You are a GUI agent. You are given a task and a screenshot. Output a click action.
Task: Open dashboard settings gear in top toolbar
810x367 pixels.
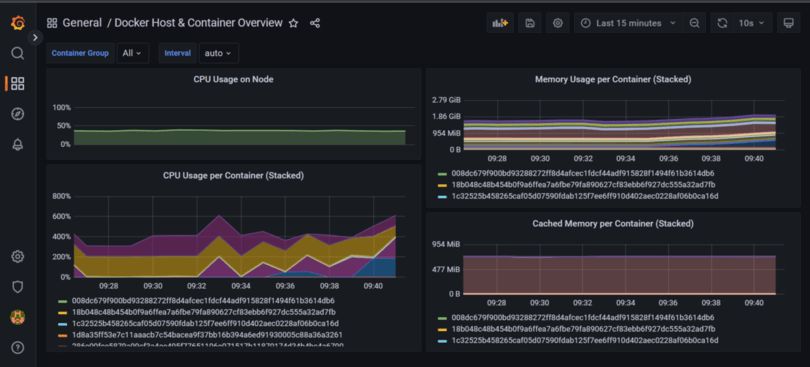557,23
